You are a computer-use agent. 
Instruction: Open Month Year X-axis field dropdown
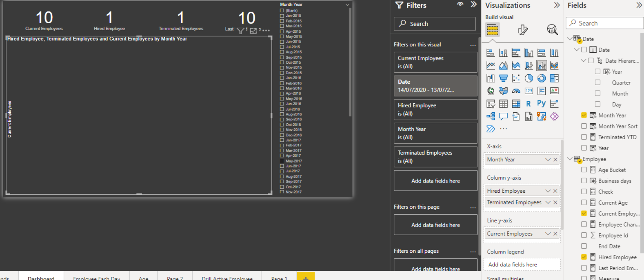click(548, 160)
